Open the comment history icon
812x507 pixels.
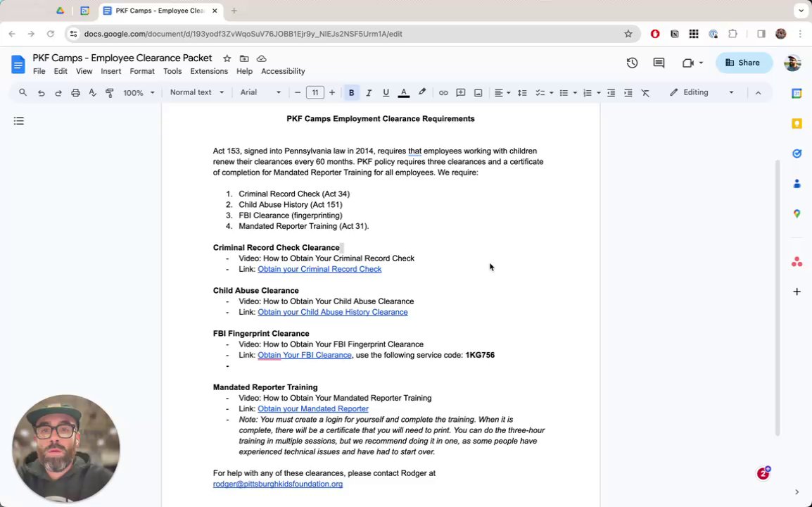click(659, 63)
